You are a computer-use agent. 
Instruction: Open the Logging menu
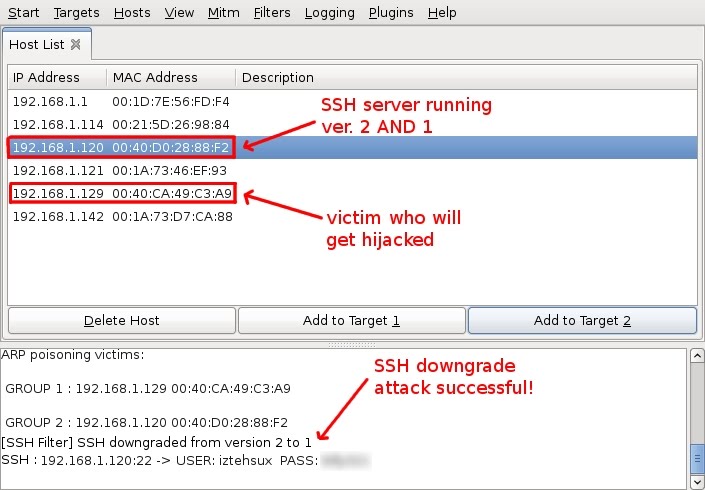pyautogui.click(x=329, y=13)
